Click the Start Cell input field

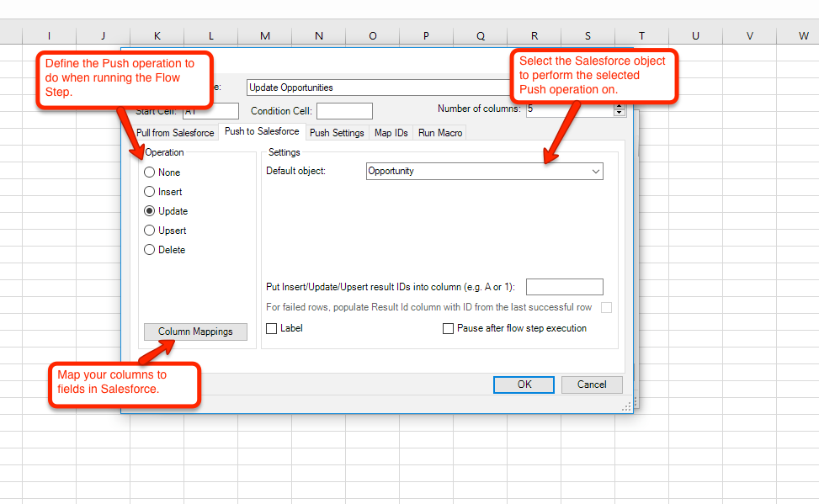click(211, 111)
